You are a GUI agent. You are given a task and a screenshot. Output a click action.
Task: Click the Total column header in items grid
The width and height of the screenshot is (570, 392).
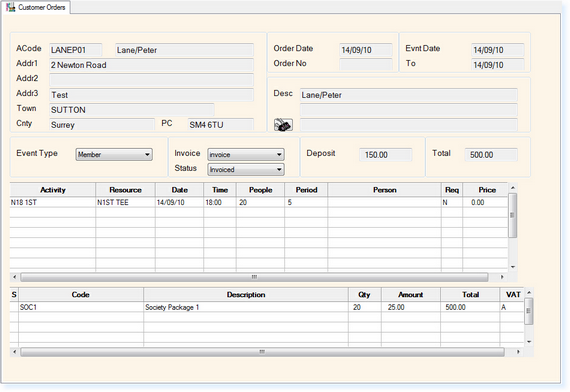(x=470, y=295)
